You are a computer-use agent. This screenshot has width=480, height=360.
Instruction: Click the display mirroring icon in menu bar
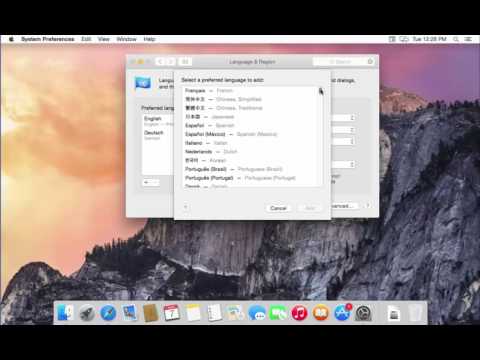click(x=404, y=39)
